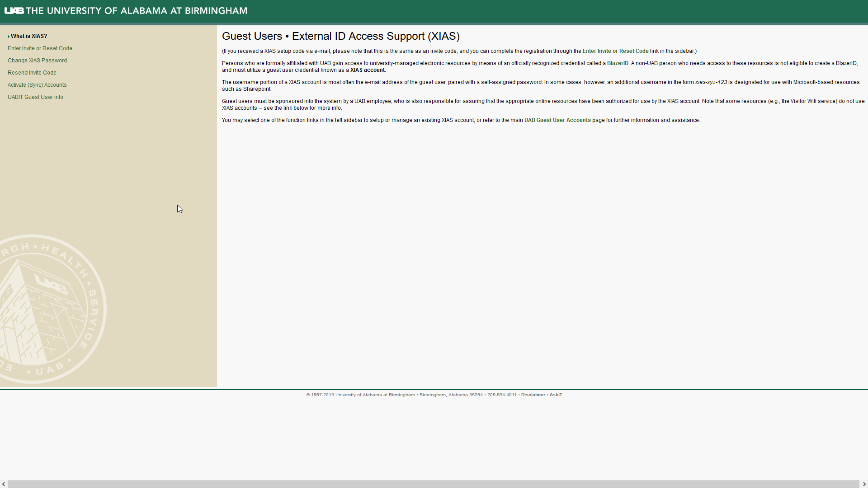
Task: Click The University of Alabama at Birmingham banner text
Action: (x=137, y=11)
